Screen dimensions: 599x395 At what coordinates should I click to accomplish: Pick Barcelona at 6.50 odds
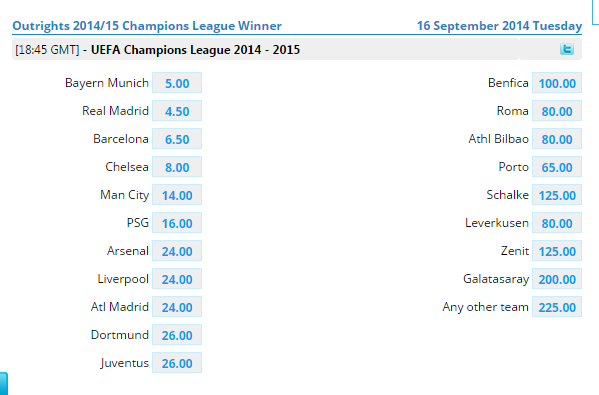[177, 139]
